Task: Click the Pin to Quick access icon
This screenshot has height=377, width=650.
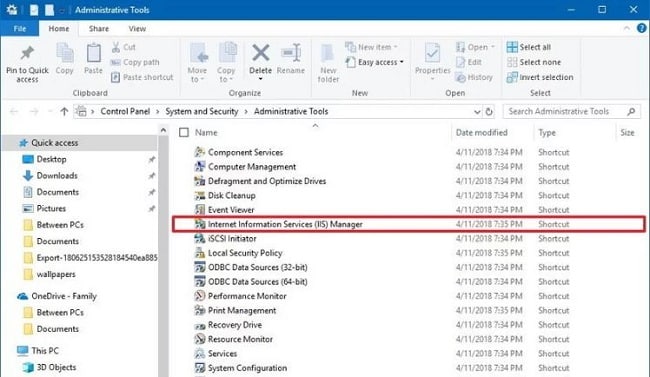Action: click(27, 53)
